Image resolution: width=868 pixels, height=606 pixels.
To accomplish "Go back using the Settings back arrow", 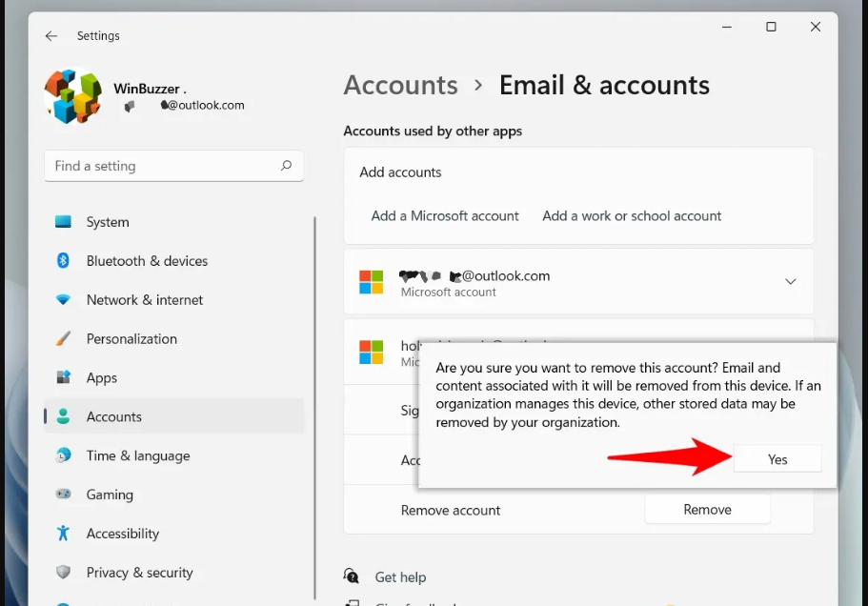I will point(51,36).
